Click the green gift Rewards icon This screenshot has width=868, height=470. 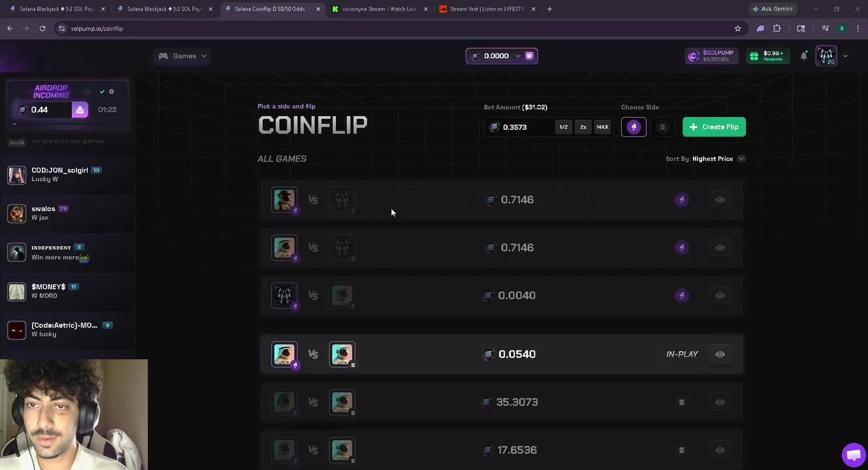pos(754,56)
